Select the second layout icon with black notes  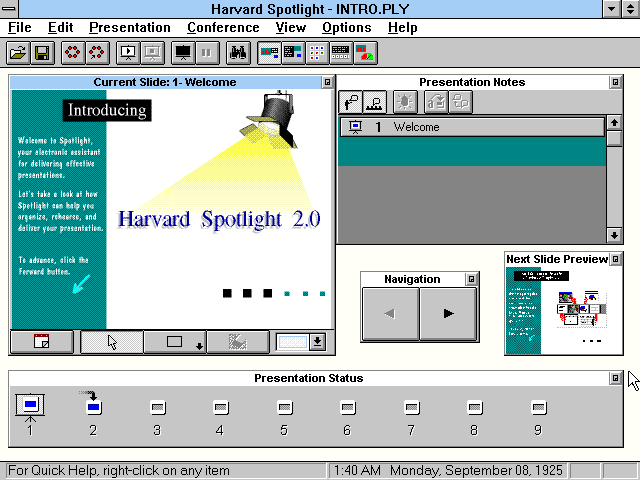click(x=293, y=53)
